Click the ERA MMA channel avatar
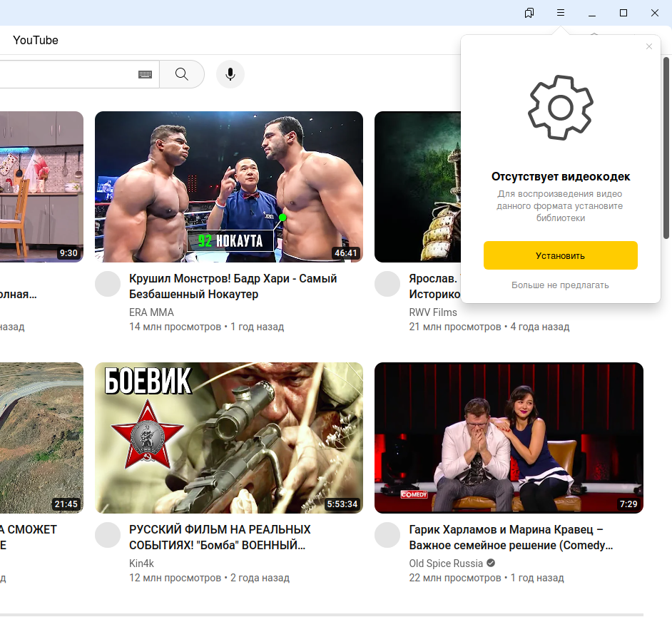 coord(108,284)
